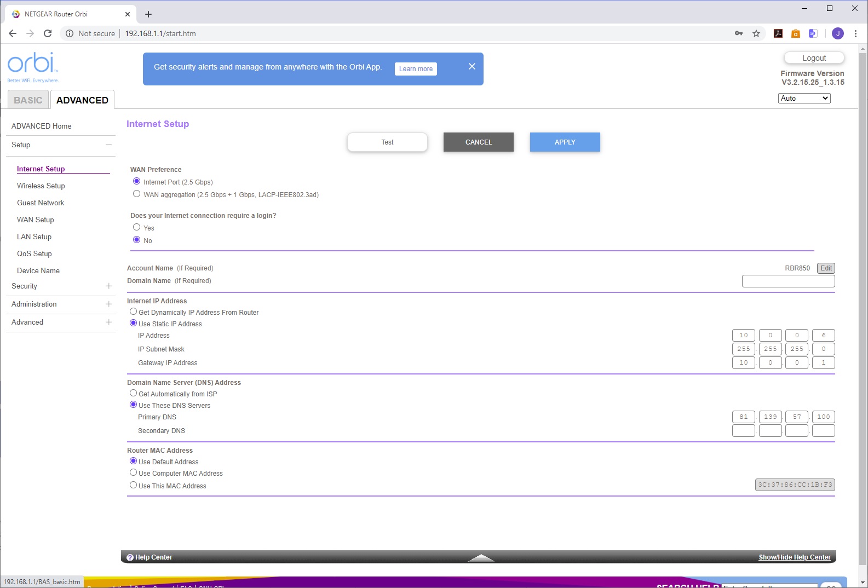Image resolution: width=868 pixels, height=588 pixels.
Task: Click Learn more in the banner
Action: [x=416, y=68]
